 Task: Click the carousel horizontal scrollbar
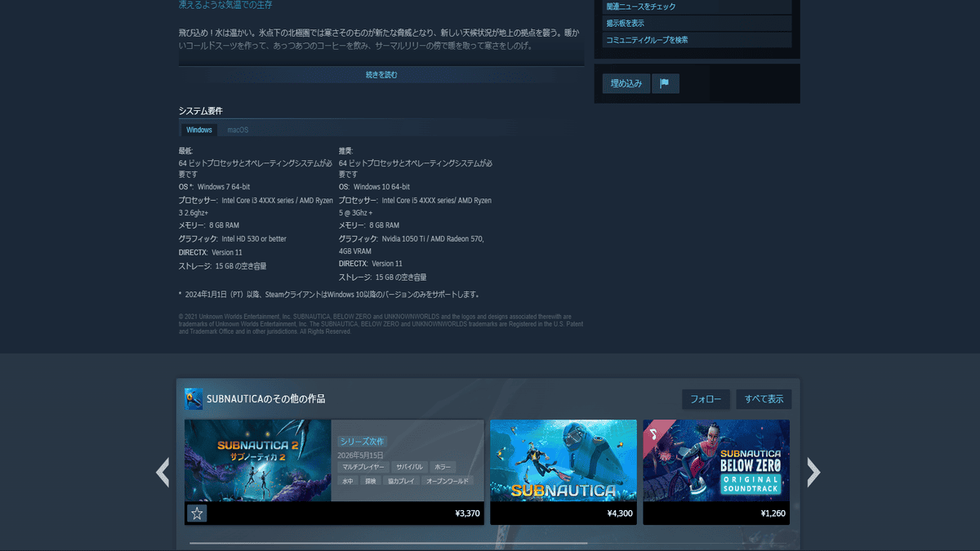(x=388, y=543)
